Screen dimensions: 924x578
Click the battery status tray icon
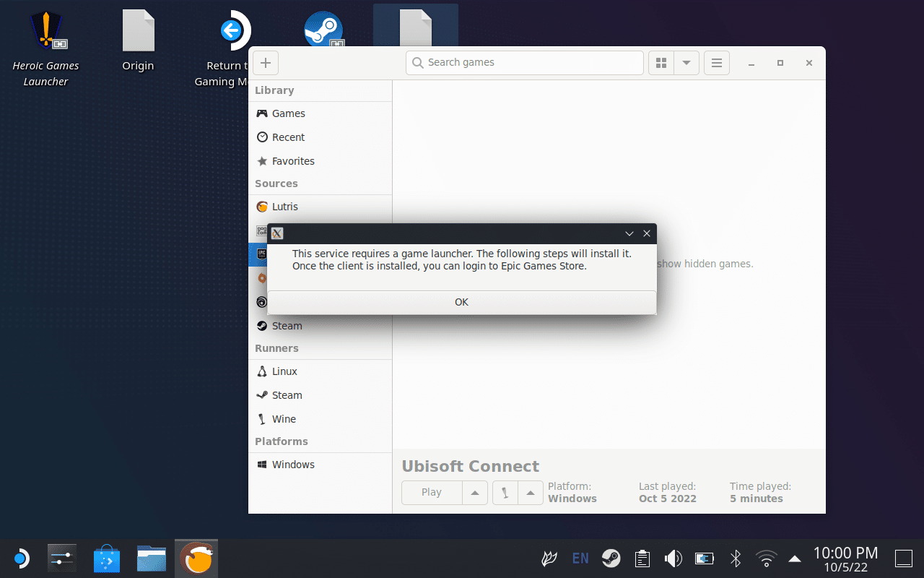pos(704,558)
